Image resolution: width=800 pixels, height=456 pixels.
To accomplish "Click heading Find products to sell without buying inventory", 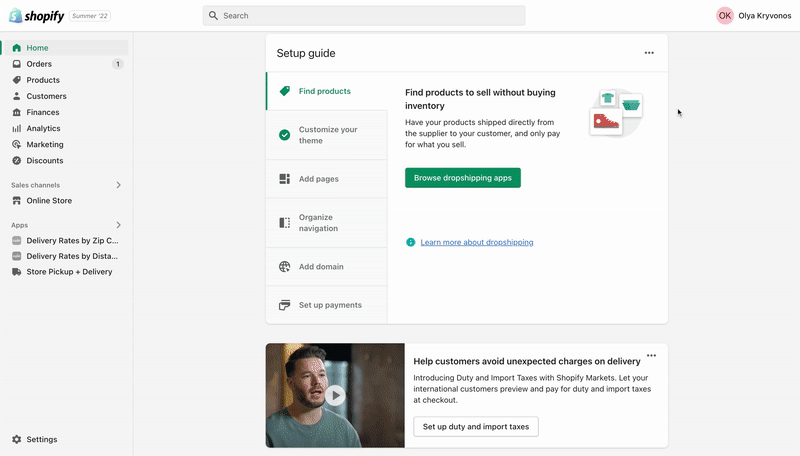I will tap(480, 99).
